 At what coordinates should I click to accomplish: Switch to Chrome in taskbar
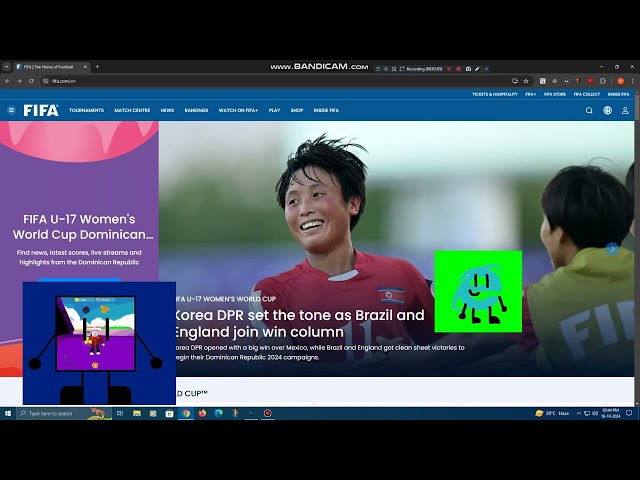186,413
